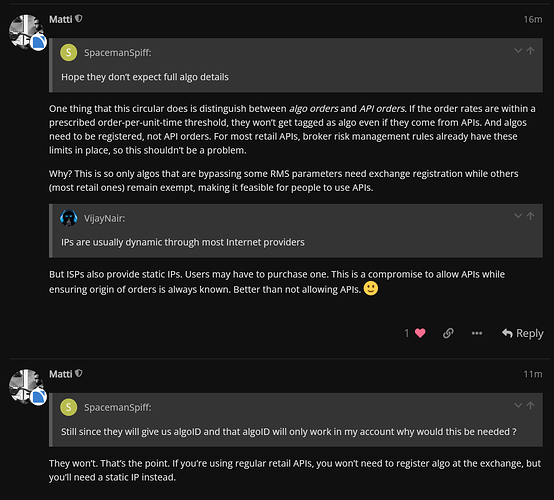Open the 11m post timestamp
Viewport: 554px width, 500px height.
533,374
